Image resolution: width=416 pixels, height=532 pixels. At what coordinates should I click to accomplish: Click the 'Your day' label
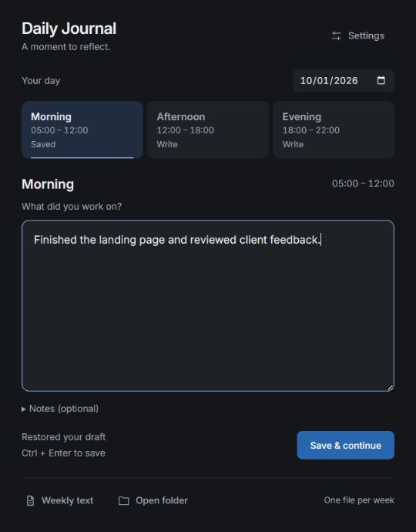tap(41, 81)
